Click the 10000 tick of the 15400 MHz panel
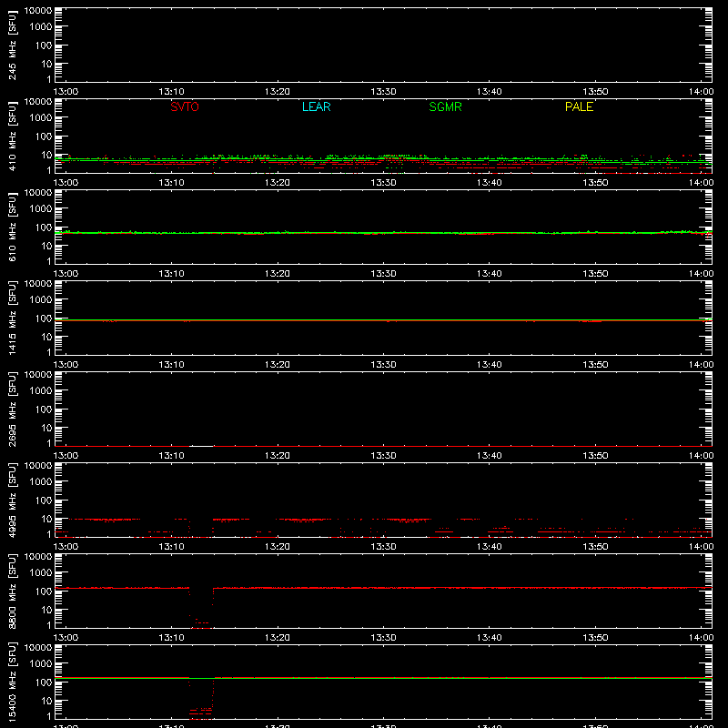728x728 pixels. pos(38,648)
